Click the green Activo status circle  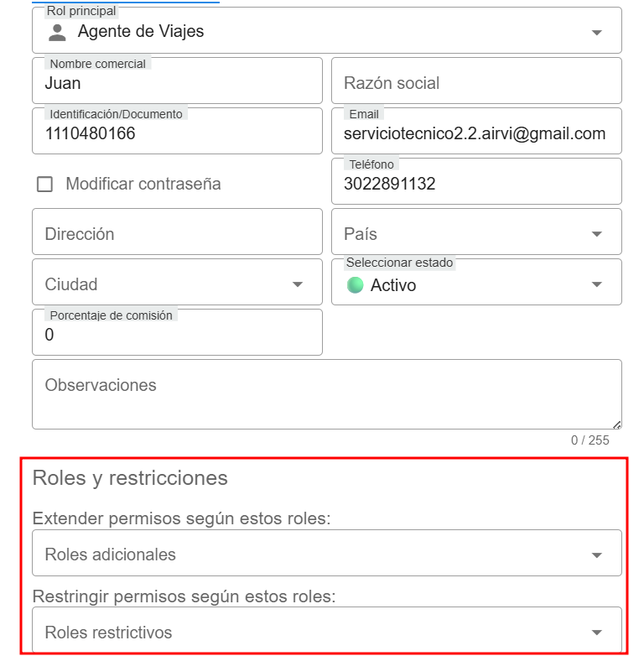356,285
